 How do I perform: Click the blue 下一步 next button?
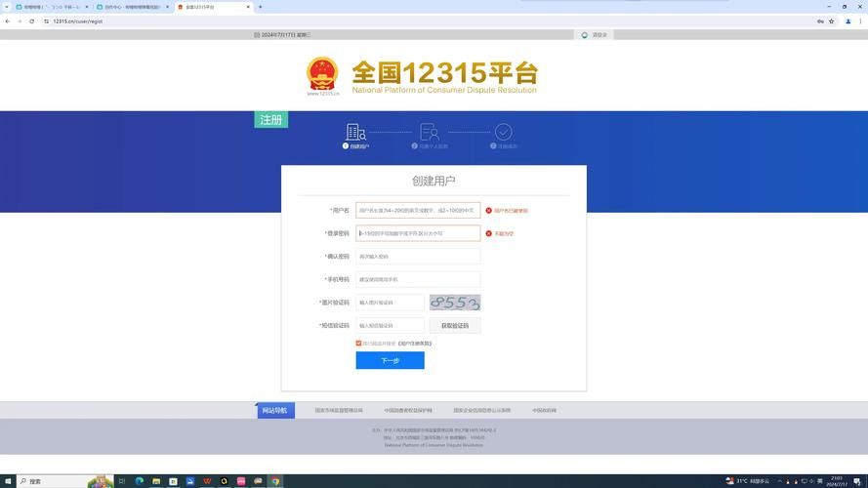(x=391, y=360)
